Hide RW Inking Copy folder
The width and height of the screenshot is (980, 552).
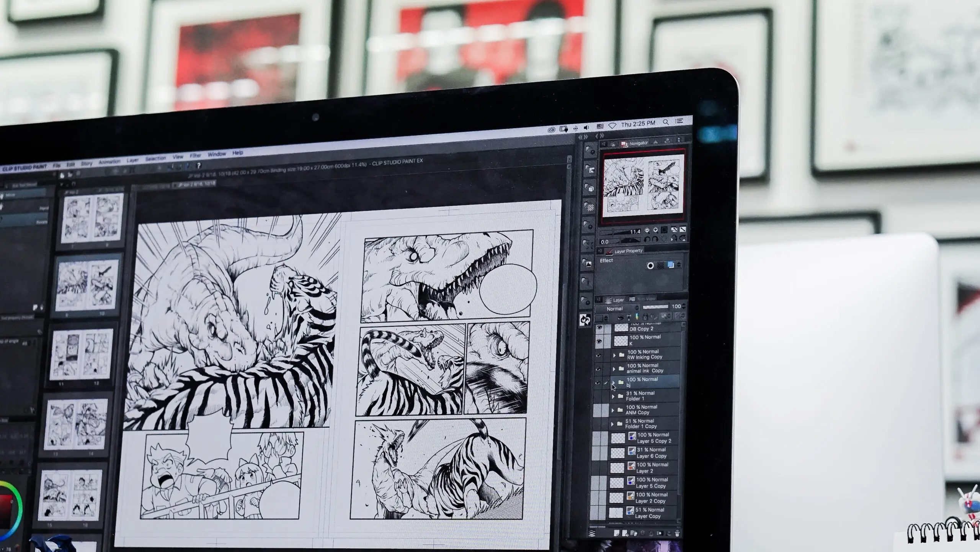click(x=598, y=355)
